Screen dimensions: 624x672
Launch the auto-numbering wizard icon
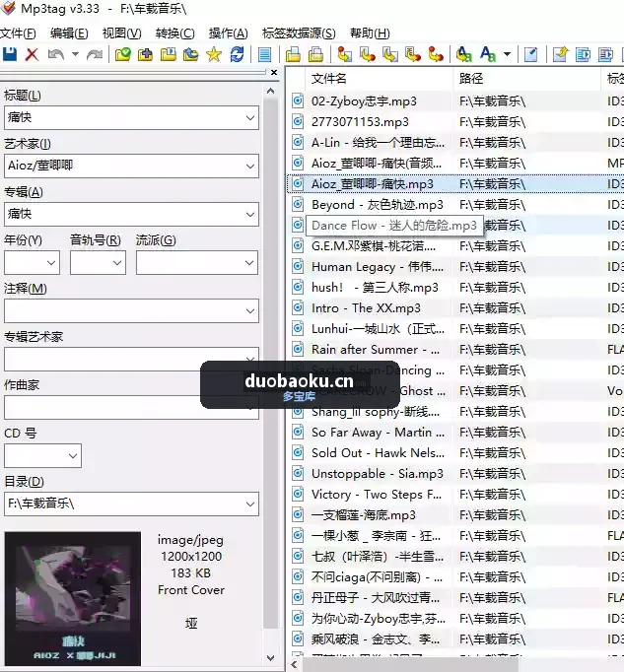click(x=531, y=54)
